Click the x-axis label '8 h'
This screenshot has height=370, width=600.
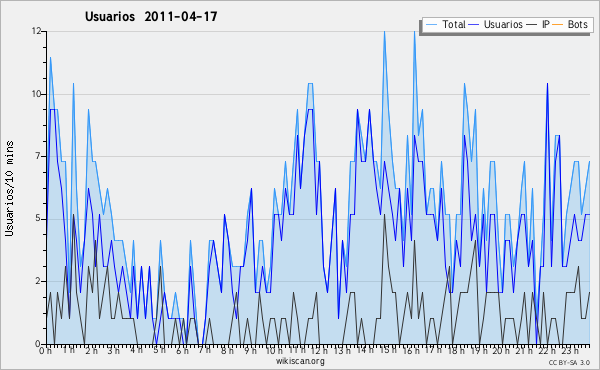(x=227, y=350)
